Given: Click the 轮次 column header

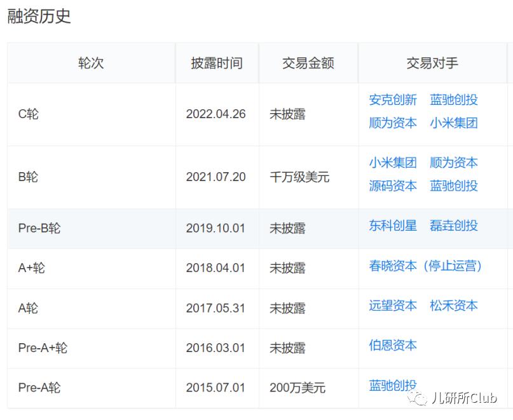Looking at the screenshot, I should coord(91,63).
